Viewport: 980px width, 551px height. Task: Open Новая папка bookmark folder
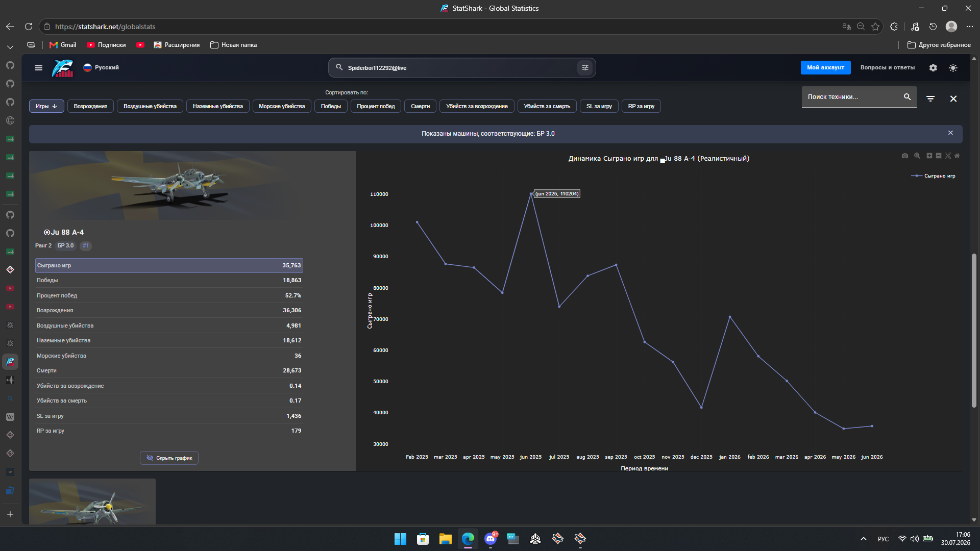[233, 45]
